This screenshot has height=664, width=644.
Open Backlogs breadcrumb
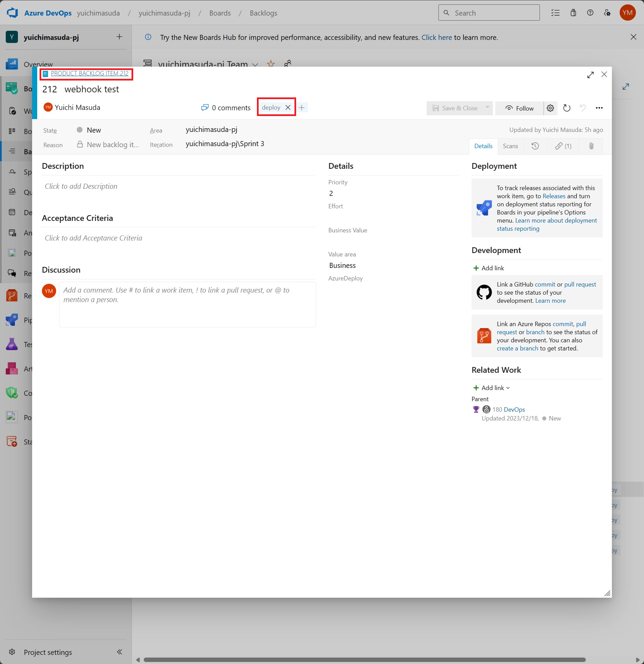[x=263, y=13]
